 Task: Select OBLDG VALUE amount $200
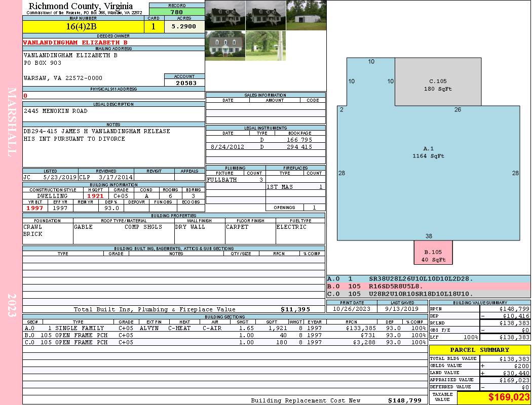click(521, 366)
